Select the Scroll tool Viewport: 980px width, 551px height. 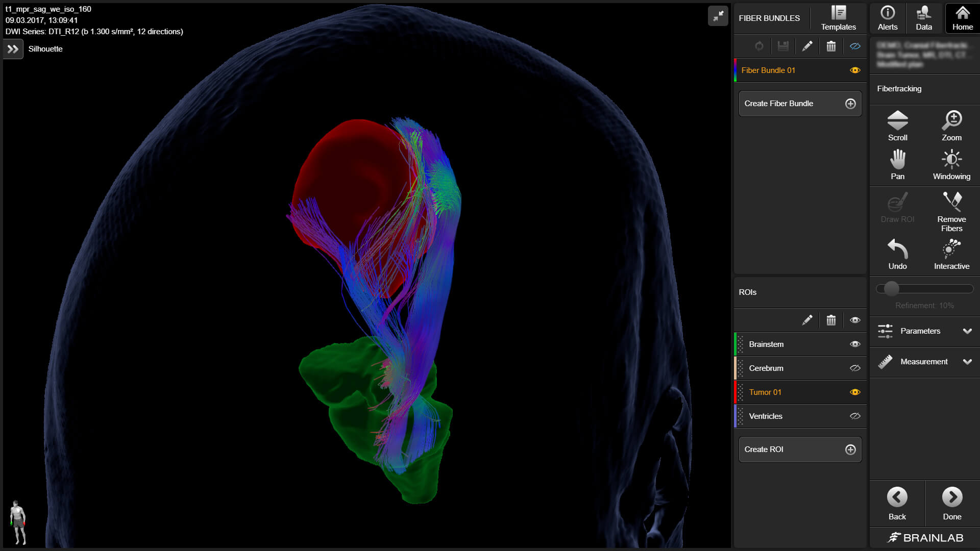tap(897, 125)
